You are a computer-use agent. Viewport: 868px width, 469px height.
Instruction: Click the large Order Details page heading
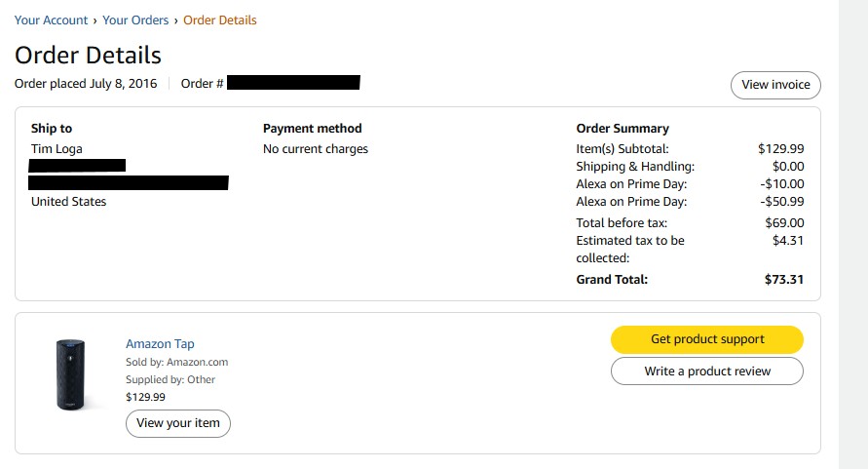(88, 55)
